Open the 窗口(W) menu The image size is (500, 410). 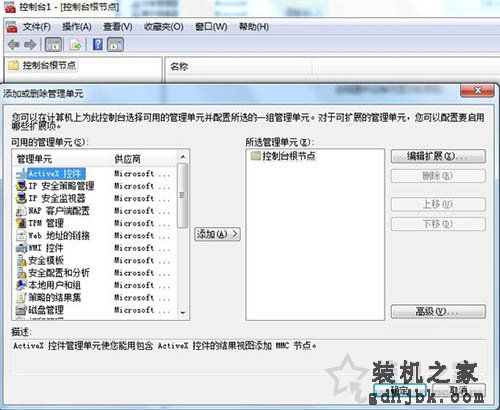tap(211, 27)
